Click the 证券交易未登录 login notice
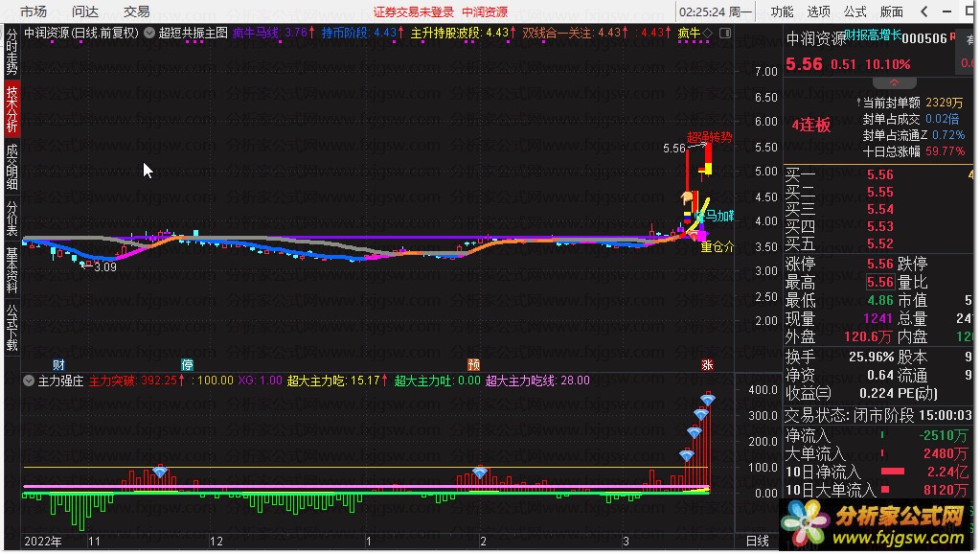Screen dimensions: 980x554 413,12
